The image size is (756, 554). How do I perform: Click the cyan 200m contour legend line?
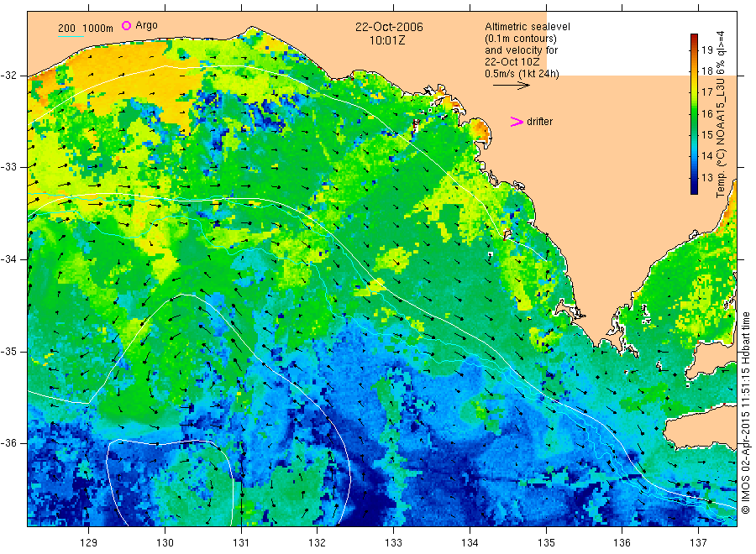tap(71, 35)
